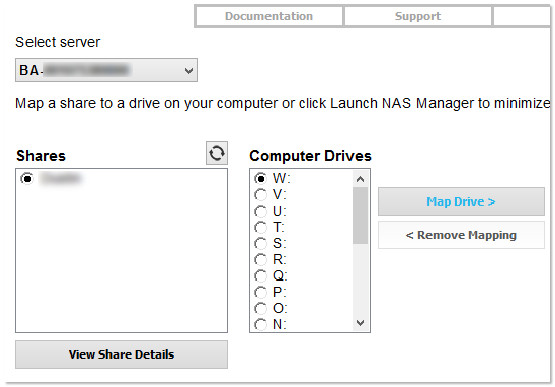The height and width of the screenshot is (387, 555).
Task: Select drive W: radio button
Action: [261, 178]
